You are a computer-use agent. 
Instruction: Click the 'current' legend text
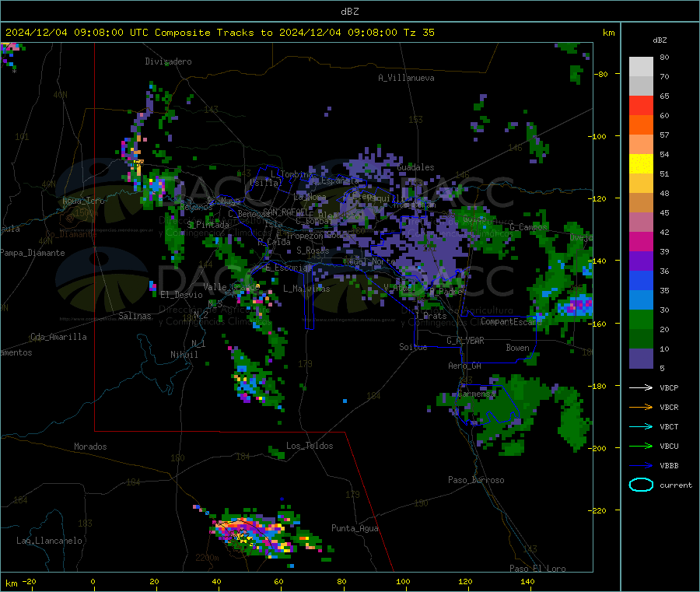[676, 485]
